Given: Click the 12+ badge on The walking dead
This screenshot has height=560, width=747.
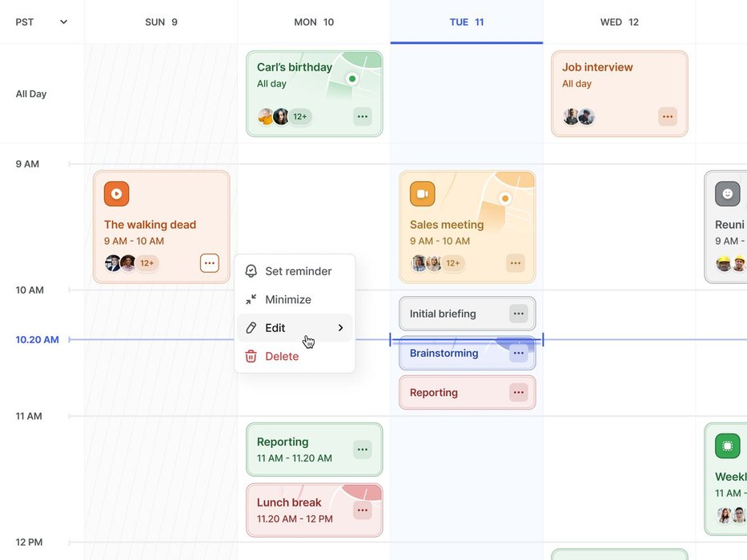Looking at the screenshot, I should pos(147,263).
